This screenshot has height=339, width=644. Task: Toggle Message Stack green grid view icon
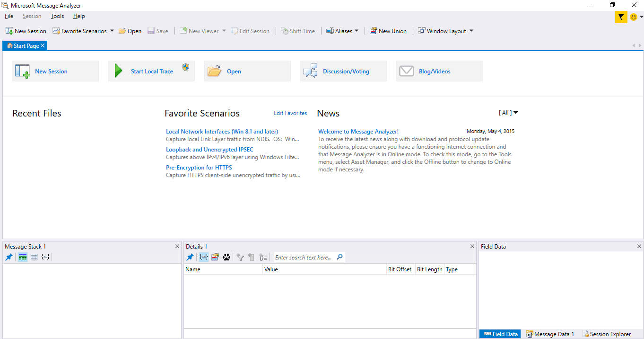[22, 257]
